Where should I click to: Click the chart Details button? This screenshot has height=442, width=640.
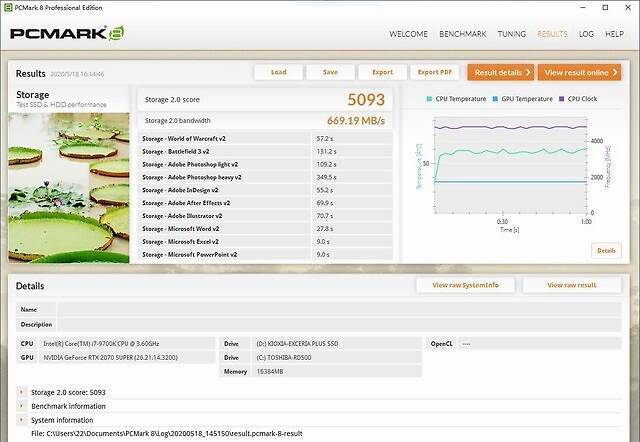pyautogui.click(x=606, y=251)
